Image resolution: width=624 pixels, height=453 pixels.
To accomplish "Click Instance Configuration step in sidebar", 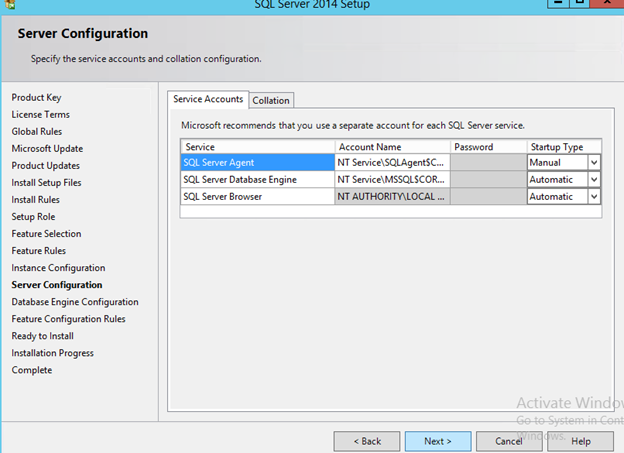I will click(58, 268).
